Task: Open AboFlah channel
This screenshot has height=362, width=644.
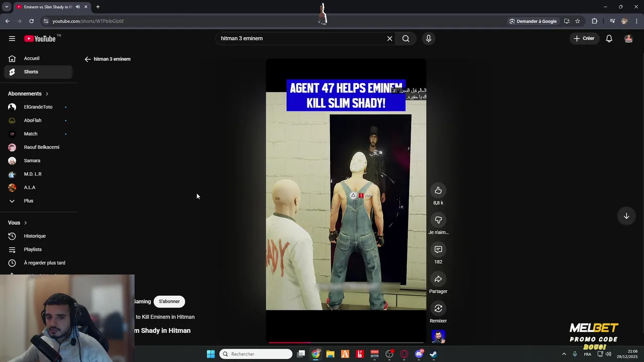Action: point(38,120)
